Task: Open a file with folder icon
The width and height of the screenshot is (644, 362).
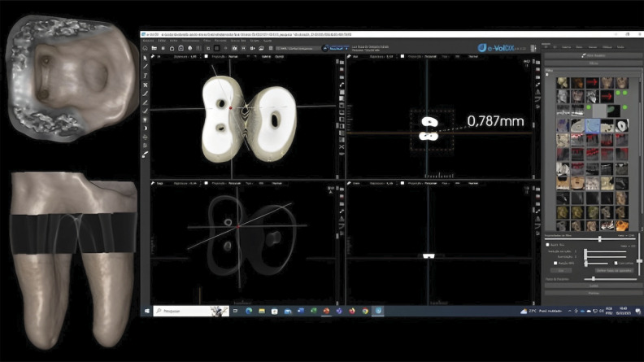Action: coord(154,48)
